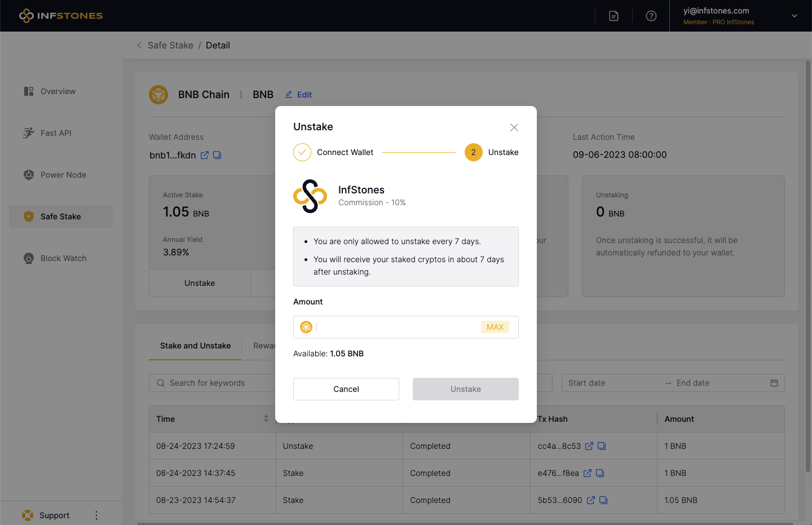
Task: Click Cancel in the Unstake dialog
Action: (x=346, y=389)
